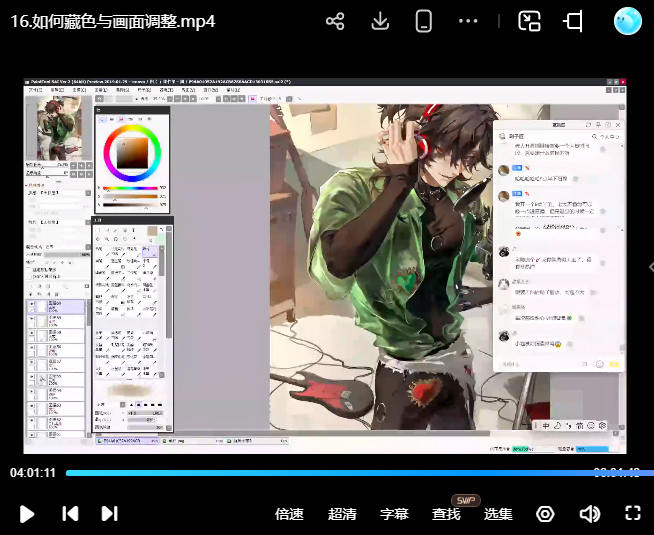
Task: Expand the 选集 episode list
Action: (x=498, y=514)
